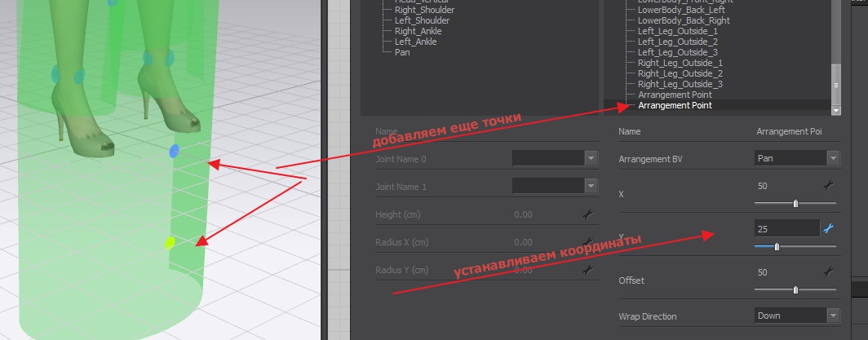Select the blue arrangement point in the viewport
Viewport: 868px width, 340px height.
tap(175, 150)
